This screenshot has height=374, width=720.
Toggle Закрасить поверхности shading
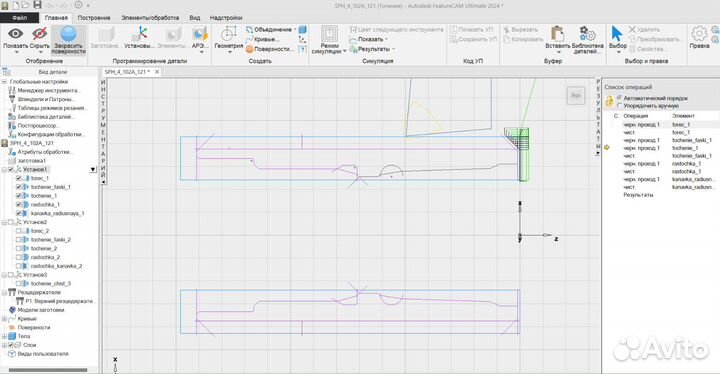click(x=68, y=40)
